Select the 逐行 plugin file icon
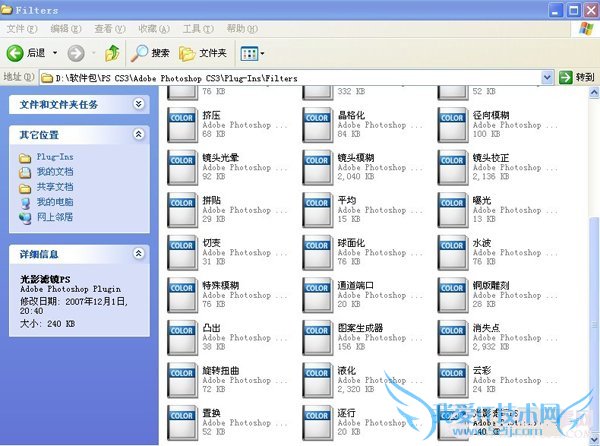 [x=317, y=422]
